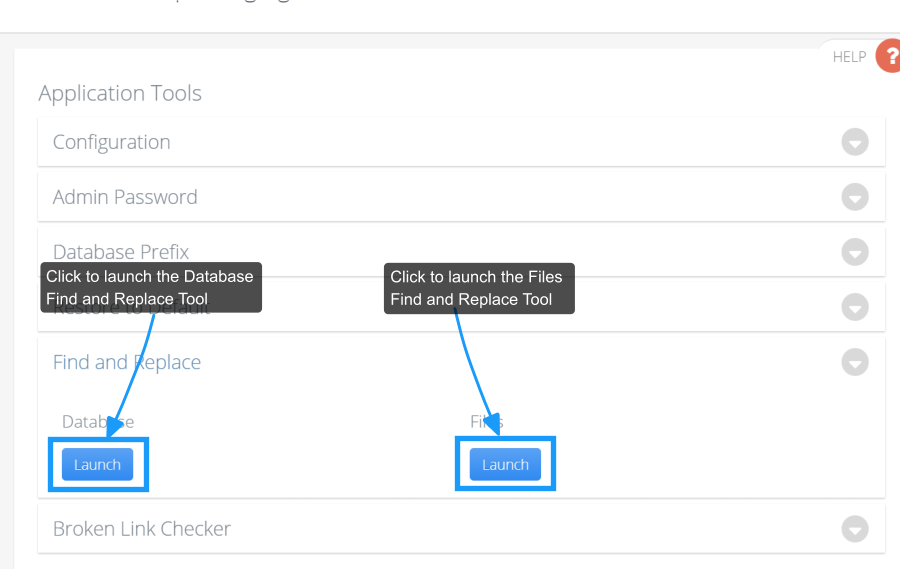Click the red help question mark icon
This screenshot has width=900, height=569.
[x=889, y=56]
